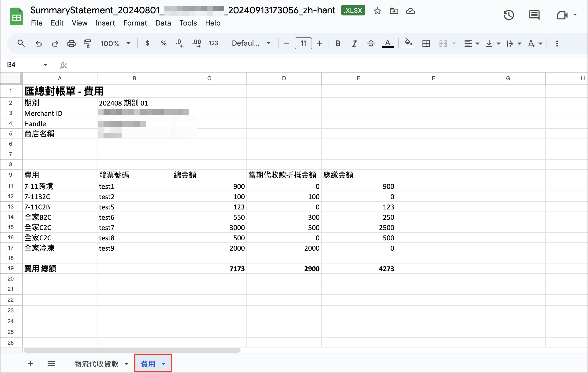Open version history clock icon
Viewport: 588px width, 373px height.
point(509,15)
